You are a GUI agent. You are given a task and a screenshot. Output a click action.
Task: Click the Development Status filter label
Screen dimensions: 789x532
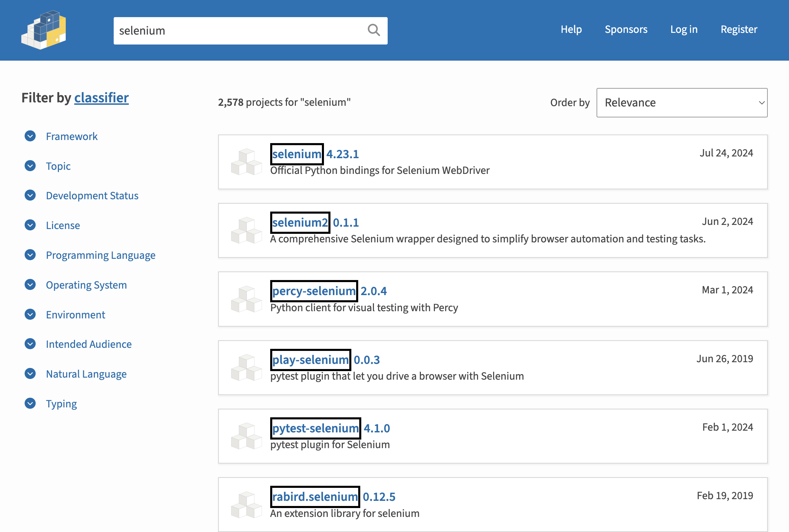click(92, 195)
